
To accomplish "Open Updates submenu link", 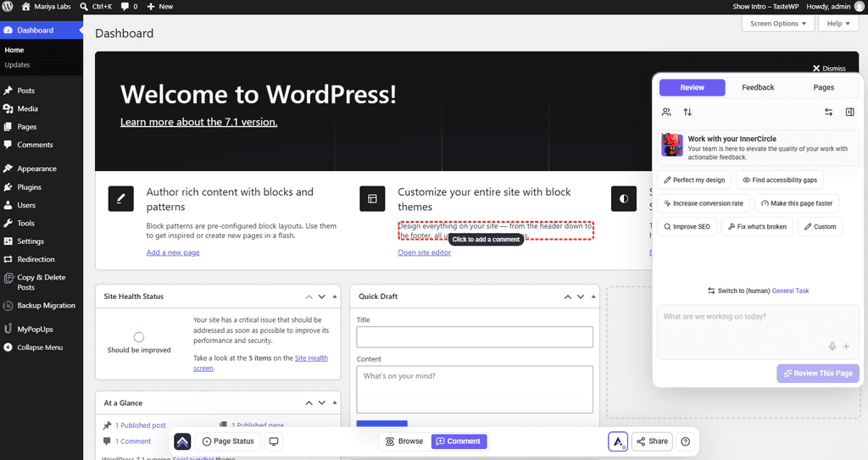I will coord(17,64).
